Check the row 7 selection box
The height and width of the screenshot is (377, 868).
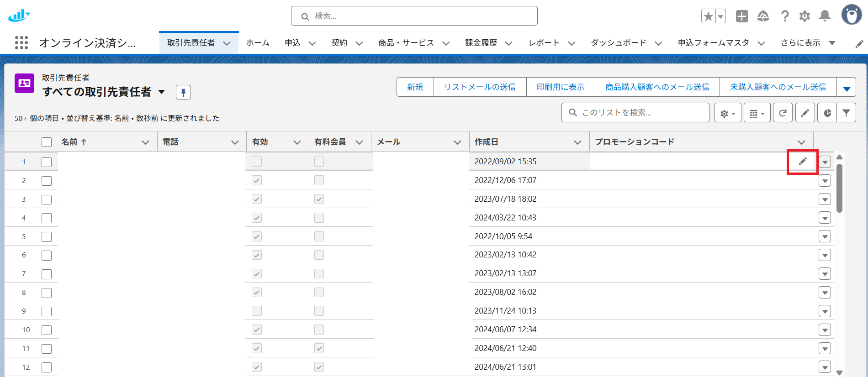point(47,274)
